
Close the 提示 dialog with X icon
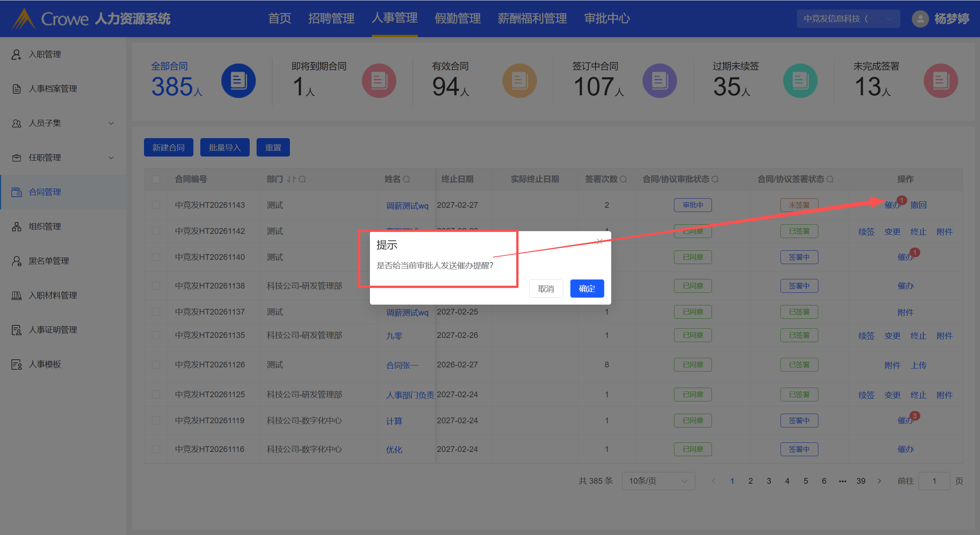click(600, 241)
